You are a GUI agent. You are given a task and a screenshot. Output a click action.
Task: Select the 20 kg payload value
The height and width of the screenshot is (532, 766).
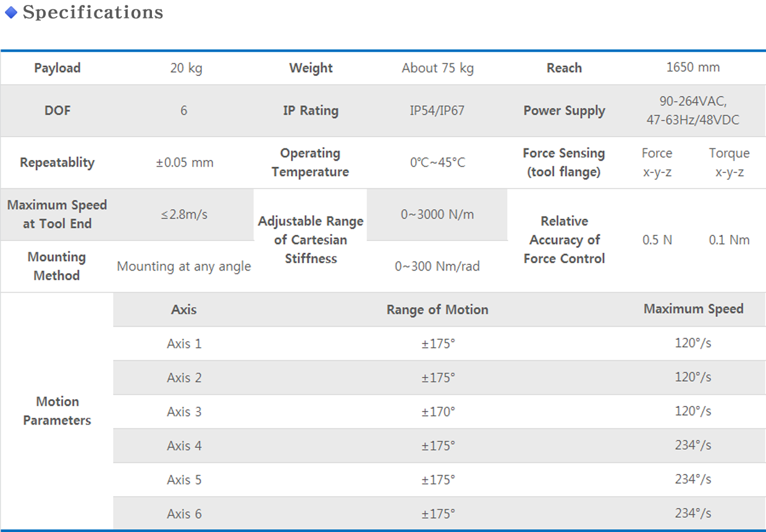(x=186, y=68)
